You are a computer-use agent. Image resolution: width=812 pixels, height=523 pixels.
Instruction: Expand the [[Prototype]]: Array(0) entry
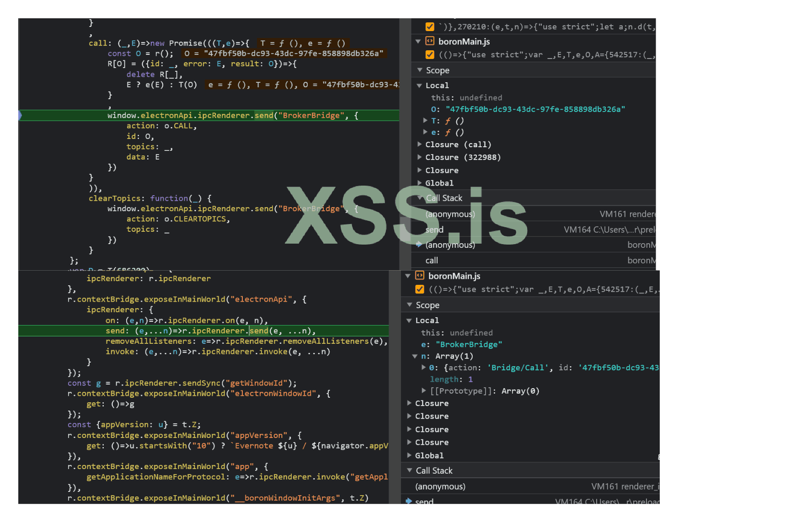[424, 391]
